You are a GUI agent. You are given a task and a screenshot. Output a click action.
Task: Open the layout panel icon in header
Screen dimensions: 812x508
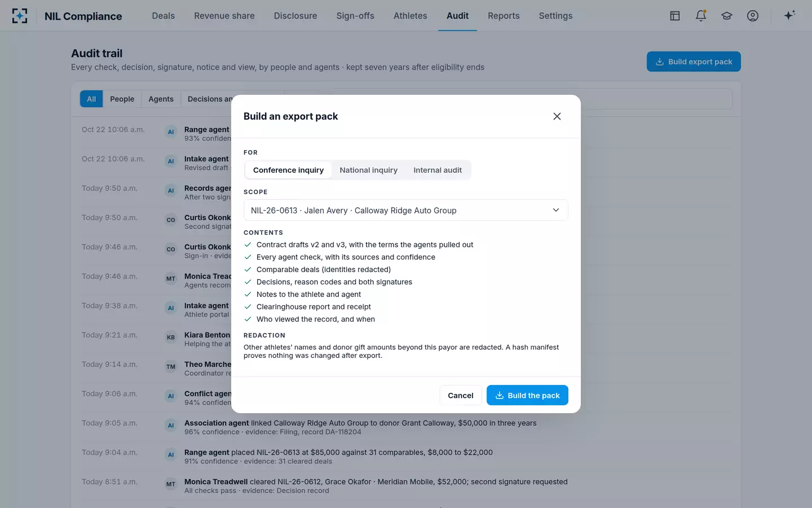675,16
